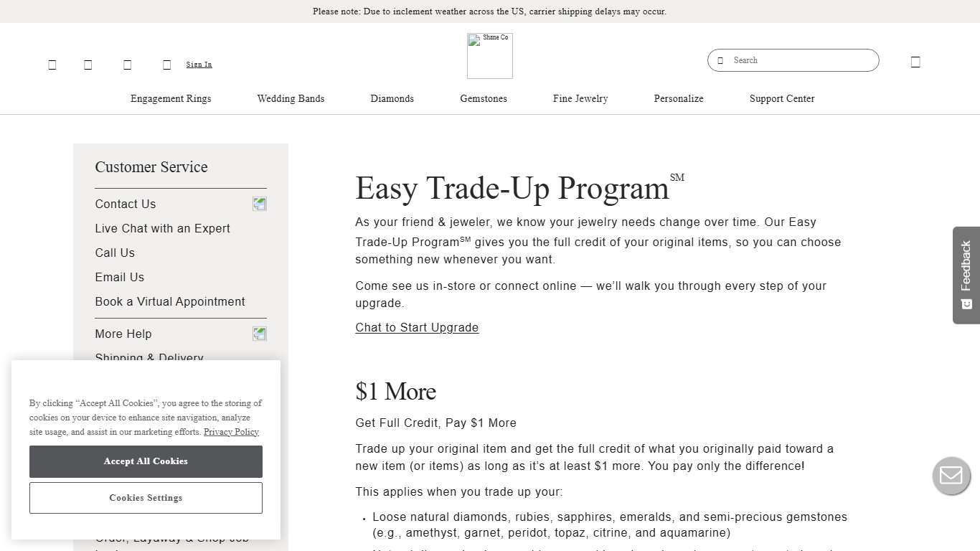Go to the Personalize menu item

[x=678, y=99]
